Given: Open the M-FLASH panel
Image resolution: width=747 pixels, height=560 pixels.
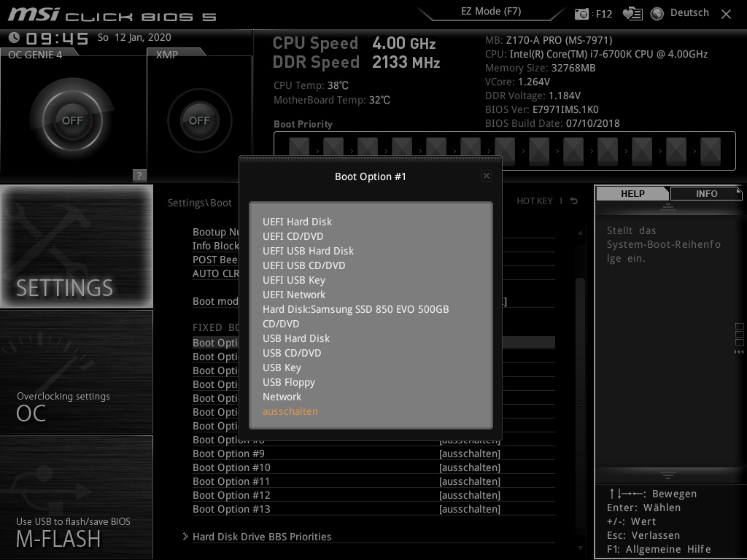Looking at the screenshot, I should coord(77,497).
